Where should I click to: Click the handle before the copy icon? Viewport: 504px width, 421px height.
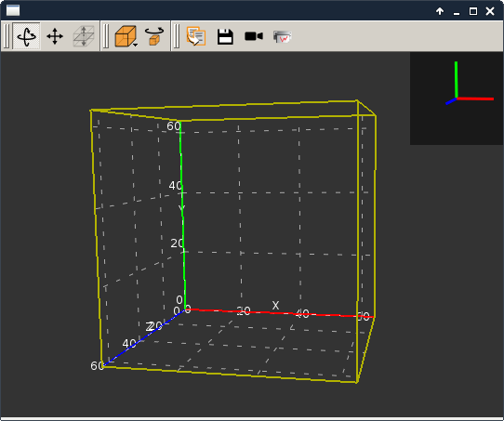point(177,36)
